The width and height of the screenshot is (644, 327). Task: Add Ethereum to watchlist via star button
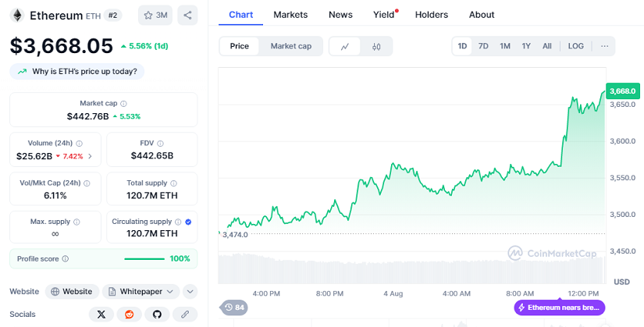point(155,15)
